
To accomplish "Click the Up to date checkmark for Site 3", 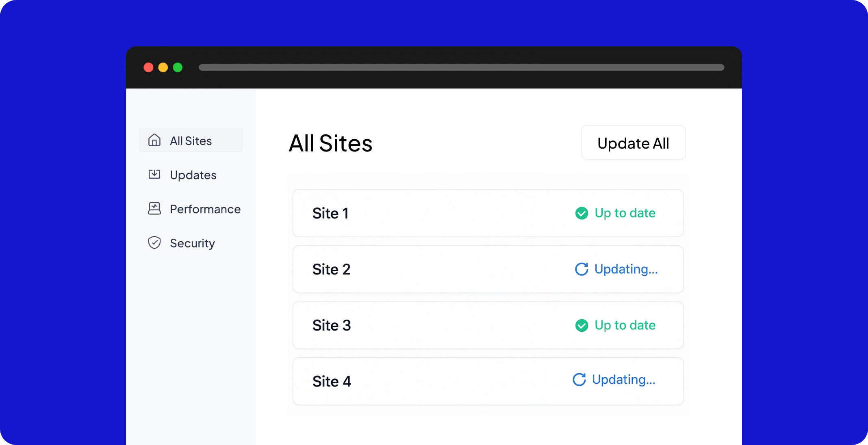I will [582, 325].
